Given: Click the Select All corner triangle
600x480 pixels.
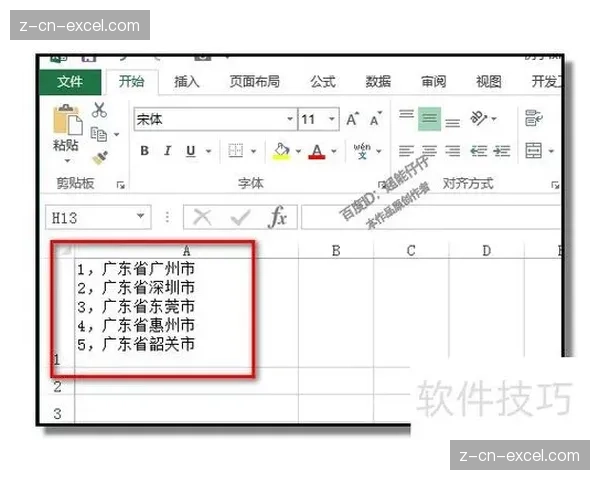Looking at the screenshot, I should pyautogui.click(x=64, y=251).
